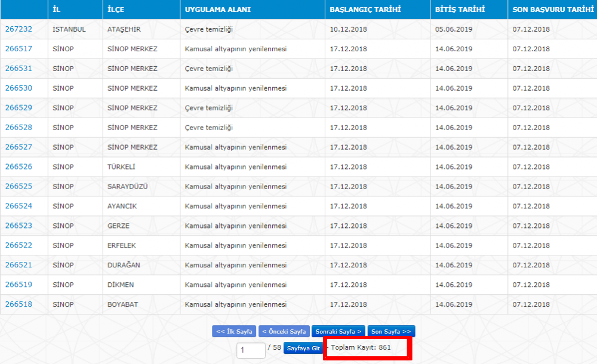Open record link 266525
The image size is (597, 364).
19,187
